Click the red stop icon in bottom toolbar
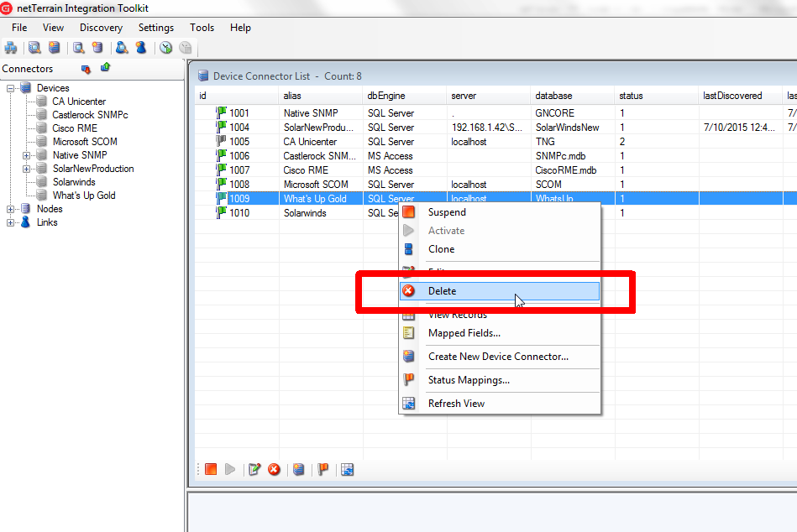 (211, 470)
